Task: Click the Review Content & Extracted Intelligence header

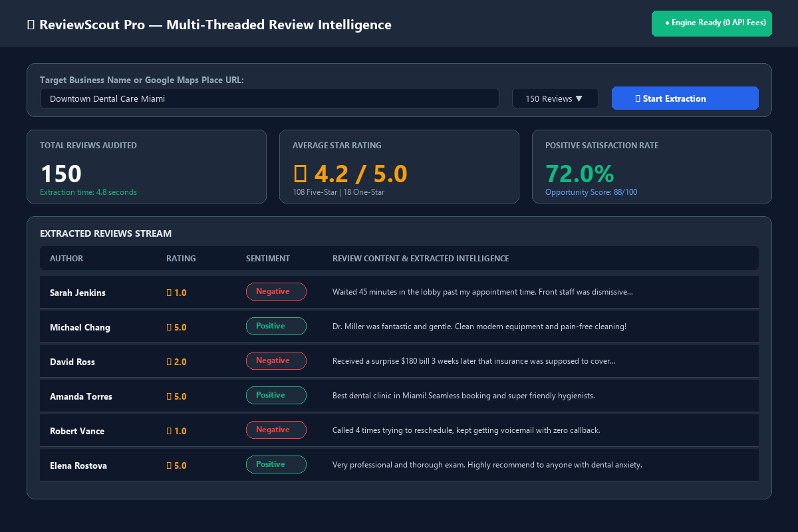Action: 420,259
